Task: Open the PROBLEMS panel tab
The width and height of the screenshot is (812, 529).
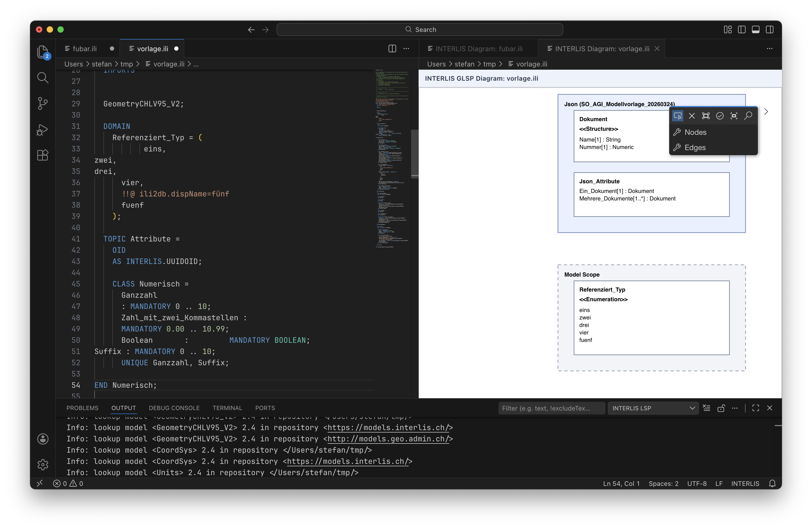Action: tap(82, 408)
